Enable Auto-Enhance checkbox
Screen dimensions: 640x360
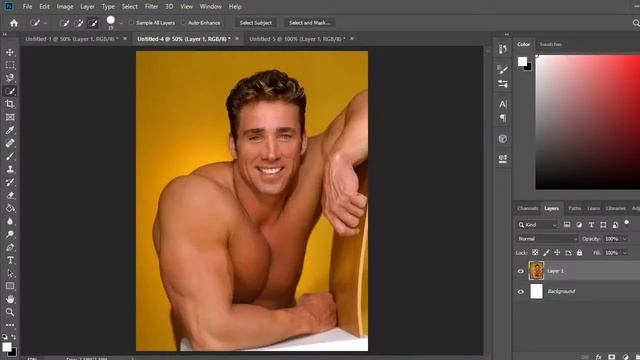click(x=184, y=23)
